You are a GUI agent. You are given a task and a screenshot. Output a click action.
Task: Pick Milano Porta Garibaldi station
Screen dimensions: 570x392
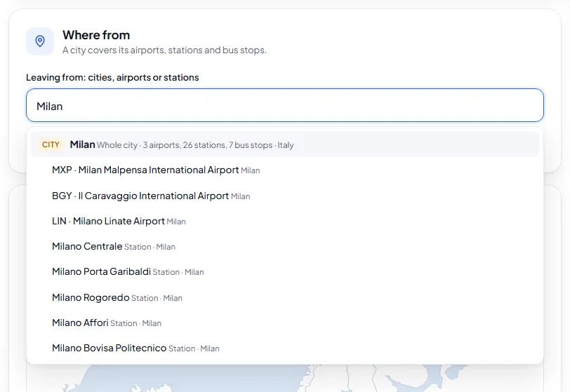[284, 272]
